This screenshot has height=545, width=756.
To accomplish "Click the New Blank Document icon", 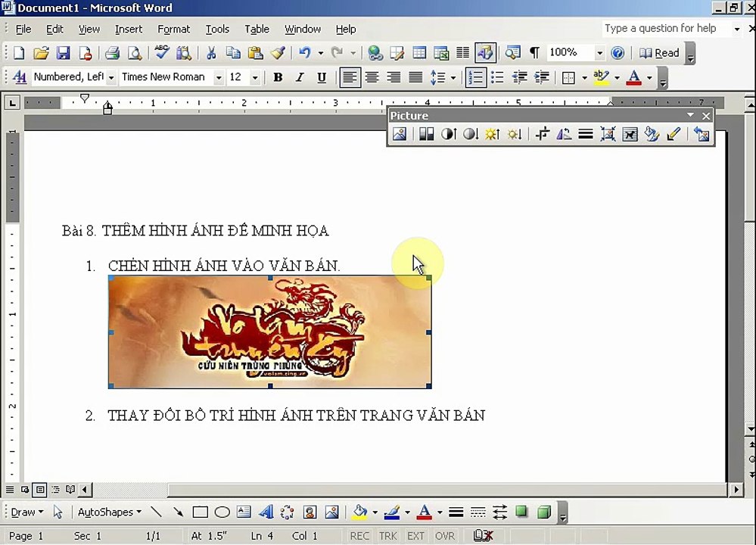I will (18, 52).
